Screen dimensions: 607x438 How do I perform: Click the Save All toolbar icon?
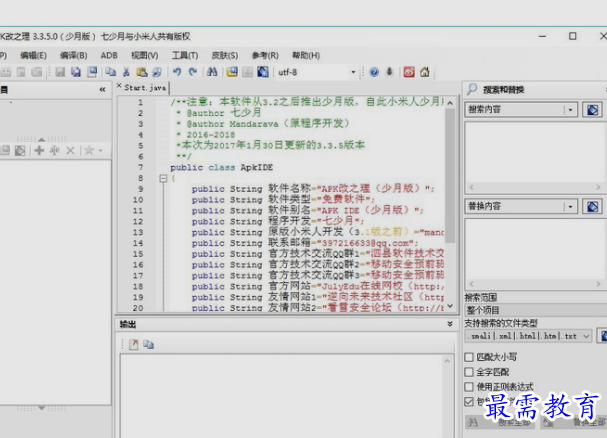tap(76, 72)
